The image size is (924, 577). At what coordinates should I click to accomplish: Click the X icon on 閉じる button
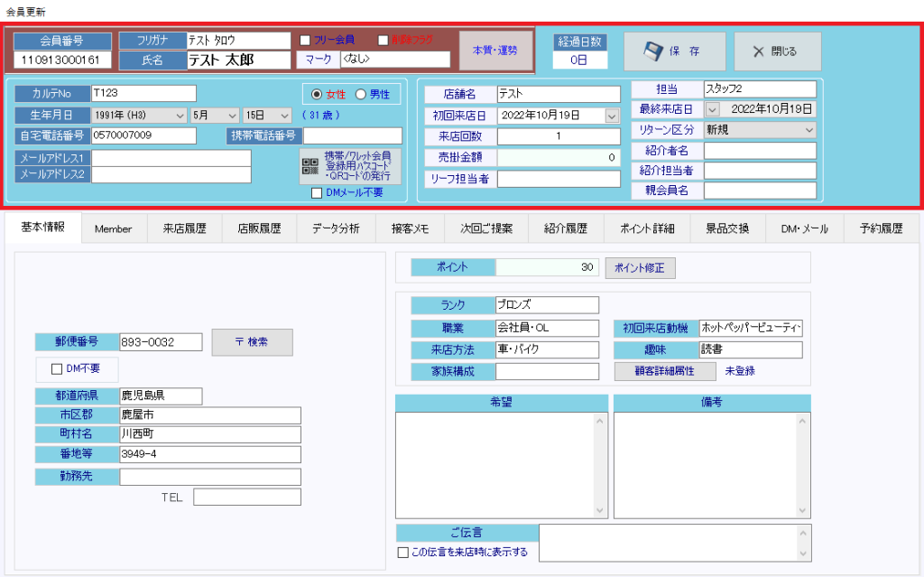[759, 51]
